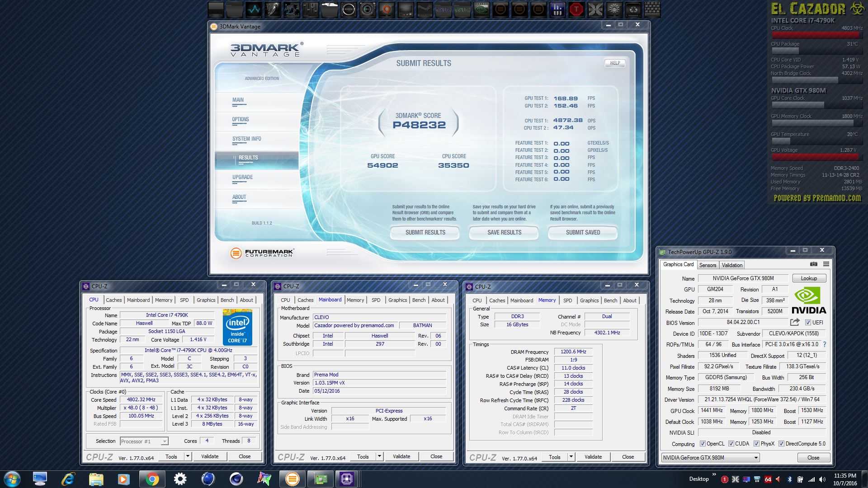This screenshot has height=488, width=868.
Task: Click the BIOS version share/export icon in GPU-Z
Action: tap(795, 322)
